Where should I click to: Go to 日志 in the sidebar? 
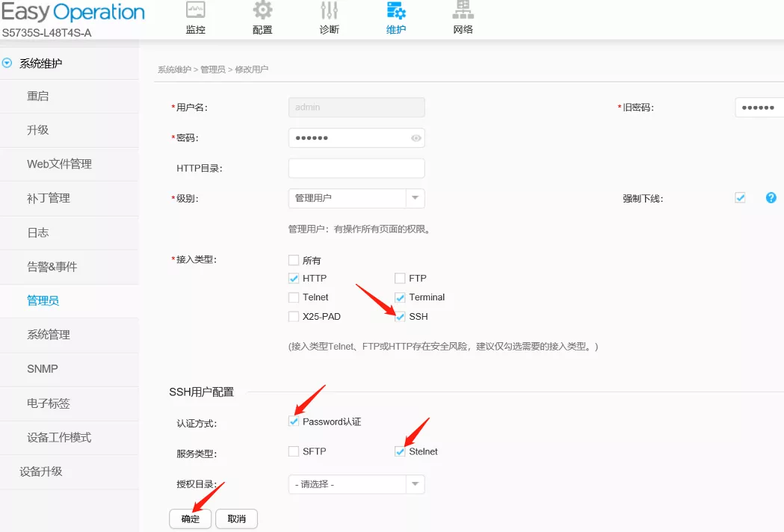coord(38,232)
